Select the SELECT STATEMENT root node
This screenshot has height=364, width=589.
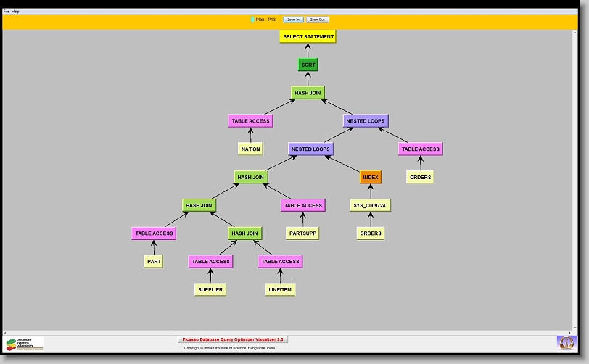[x=308, y=36]
